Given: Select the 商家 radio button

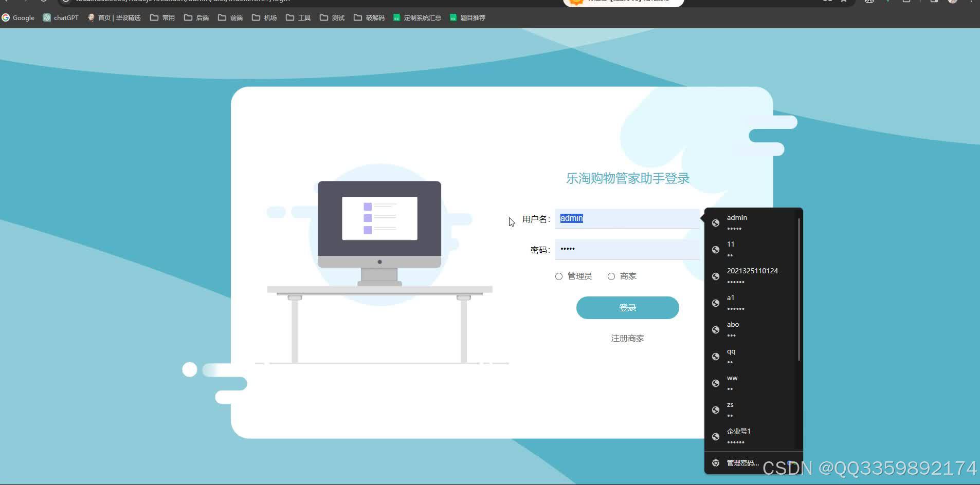Looking at the screenshot, I should click(x=611, y=276).
